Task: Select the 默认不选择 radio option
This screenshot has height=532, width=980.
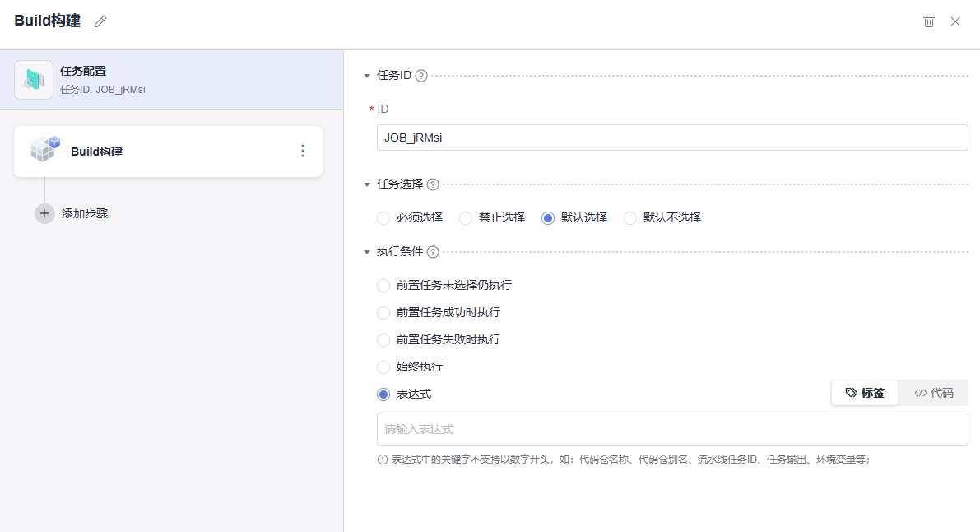Action: click(x=630, y=218)
